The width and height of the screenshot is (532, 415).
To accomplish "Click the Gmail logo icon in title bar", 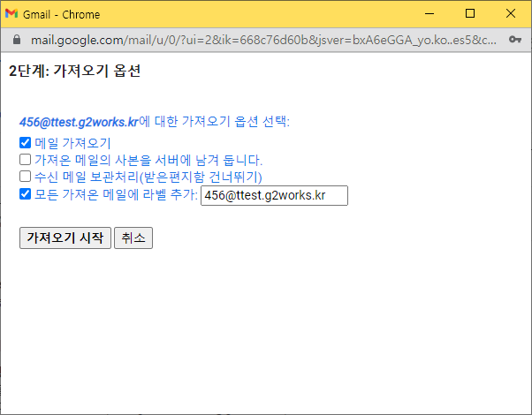I will (x=11, y=14).
